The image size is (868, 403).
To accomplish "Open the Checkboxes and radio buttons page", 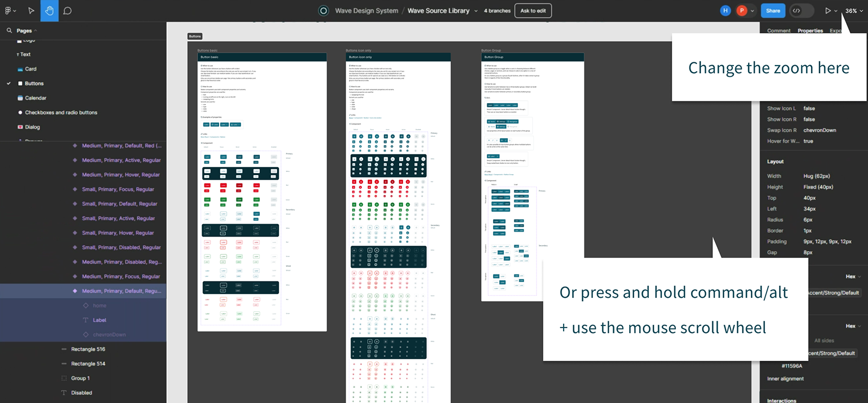I will click(x=61, y=113).
